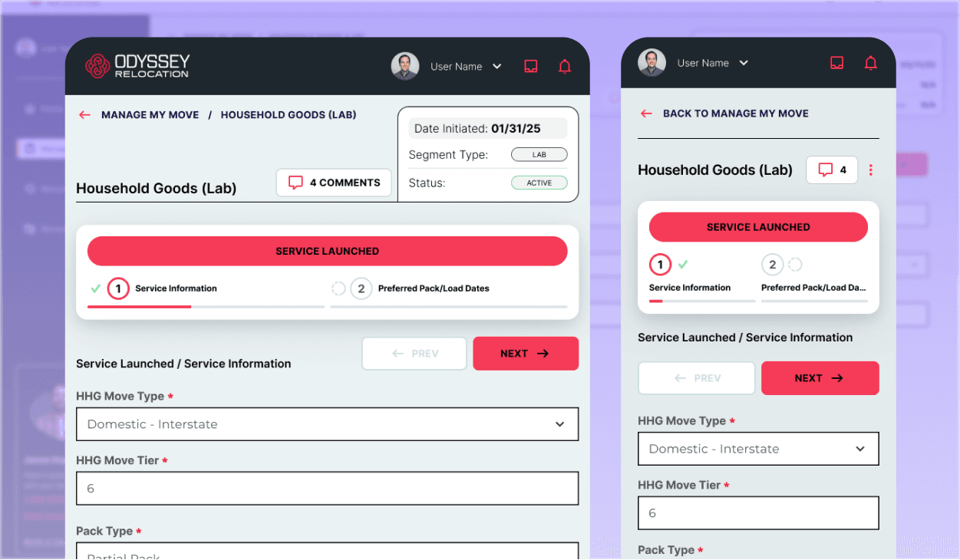
Task: Click the NEXT button in tablet view
Action: pyautogui.click(x=526, y=354)
